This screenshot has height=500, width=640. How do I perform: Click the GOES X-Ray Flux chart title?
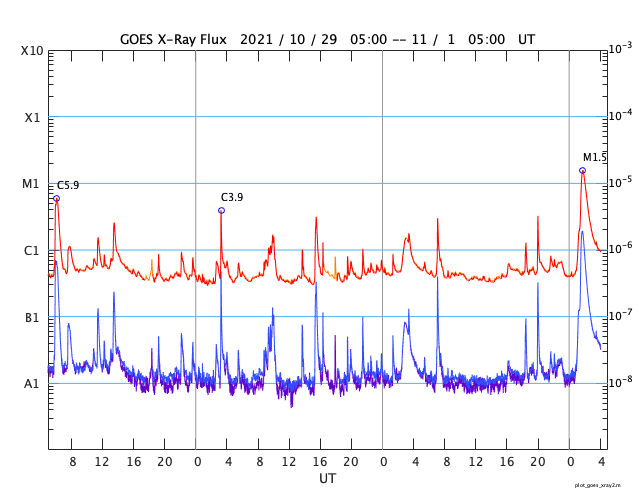(327, 40)
